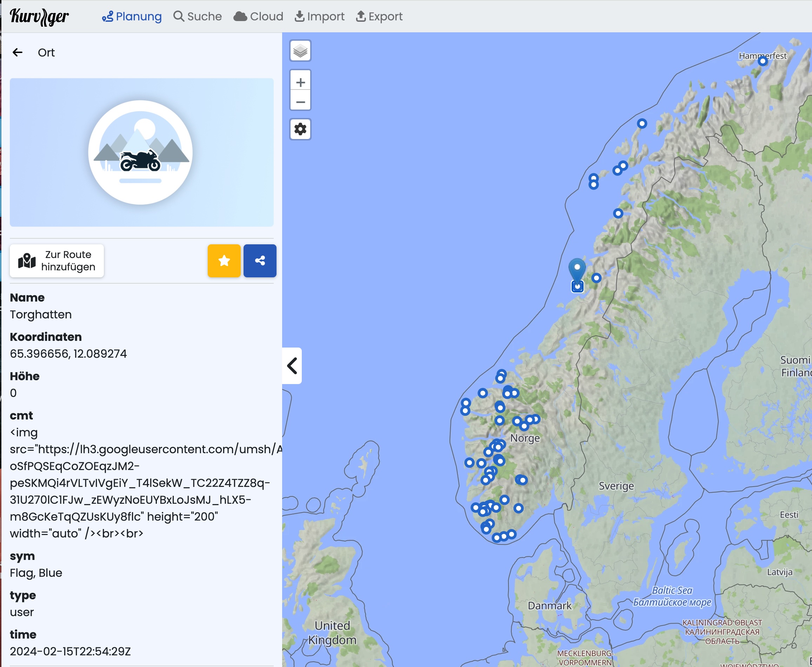The image size is (812, 667).
Task: Select the waypoint marker east of Torghatten
Action: [x=596, y=278]
